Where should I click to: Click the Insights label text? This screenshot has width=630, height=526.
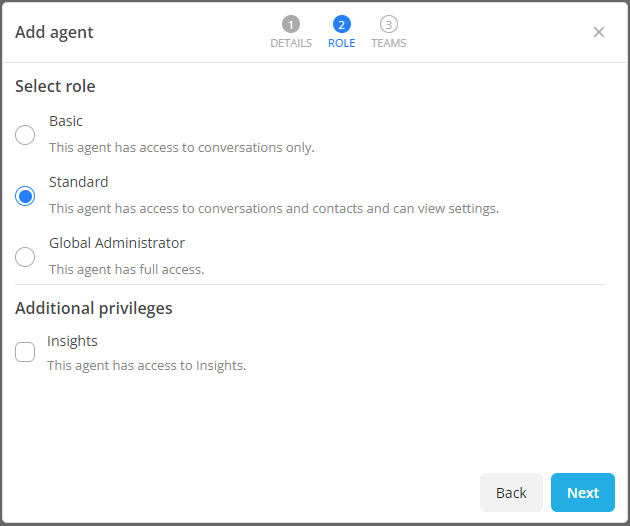72,341
